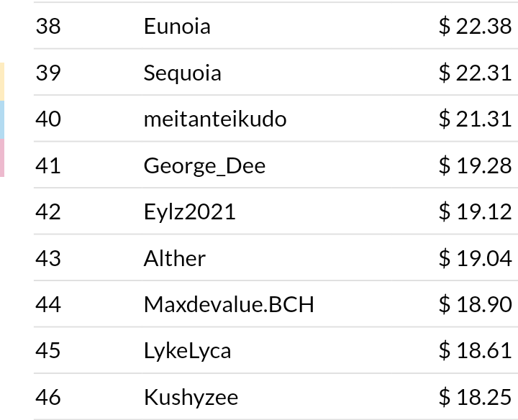Open the LykeLyca user name
Screen dimensions: 518x420
click(187, 352)
